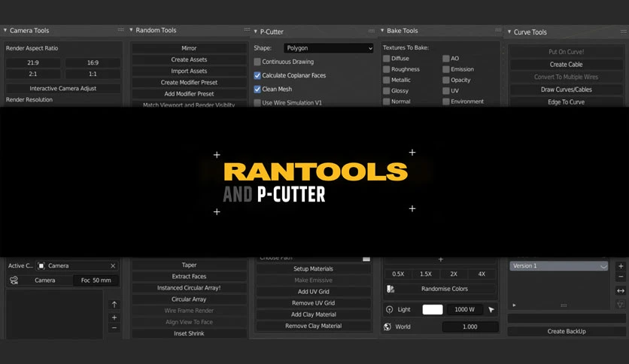Enable the Glossy bake checkbox
Screen dimensions: 629x364
click(x=386, y=91)
